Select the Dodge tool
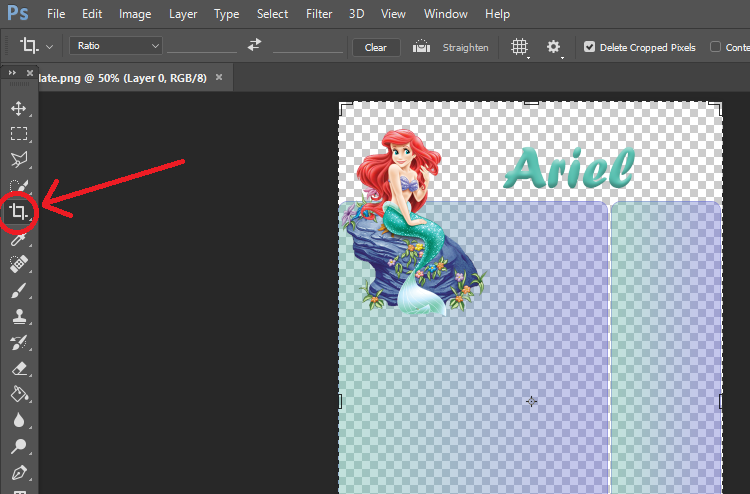This screenshot has width=750, height=494. coord(19,446)
